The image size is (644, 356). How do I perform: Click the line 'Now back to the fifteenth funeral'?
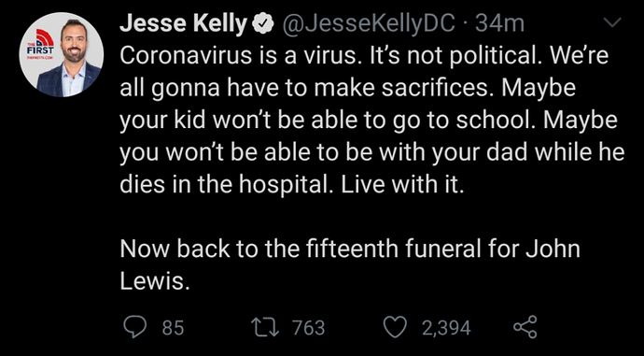click(350, 249)
